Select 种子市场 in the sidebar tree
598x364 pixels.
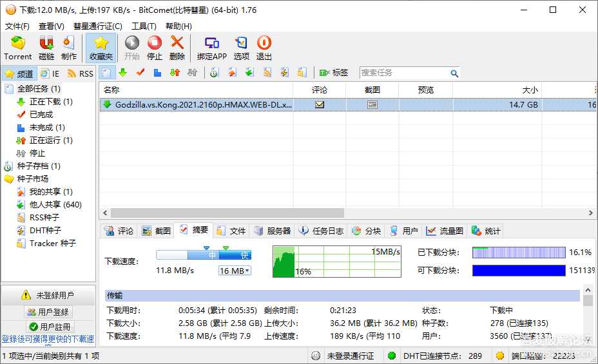(x=33, y=178)
